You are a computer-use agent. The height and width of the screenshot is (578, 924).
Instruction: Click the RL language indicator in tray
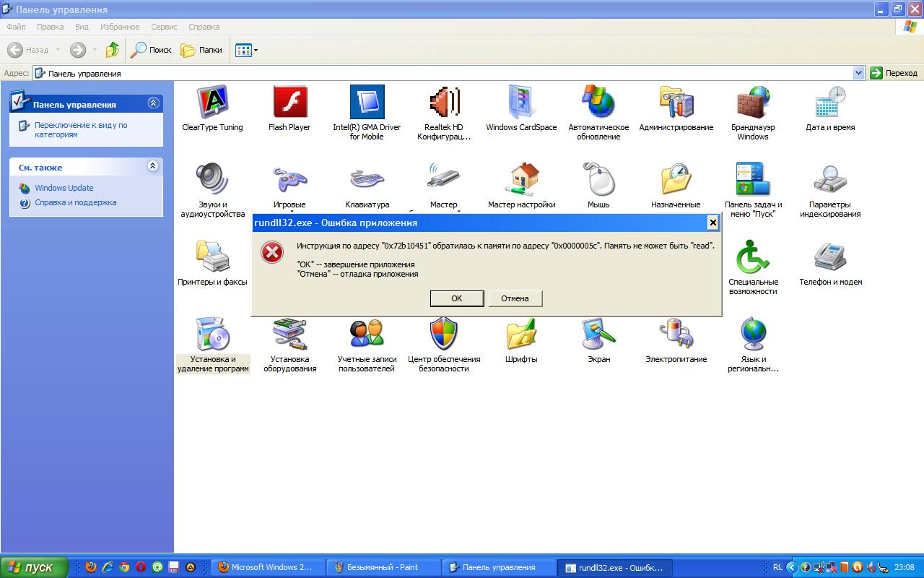pos(777,567)
